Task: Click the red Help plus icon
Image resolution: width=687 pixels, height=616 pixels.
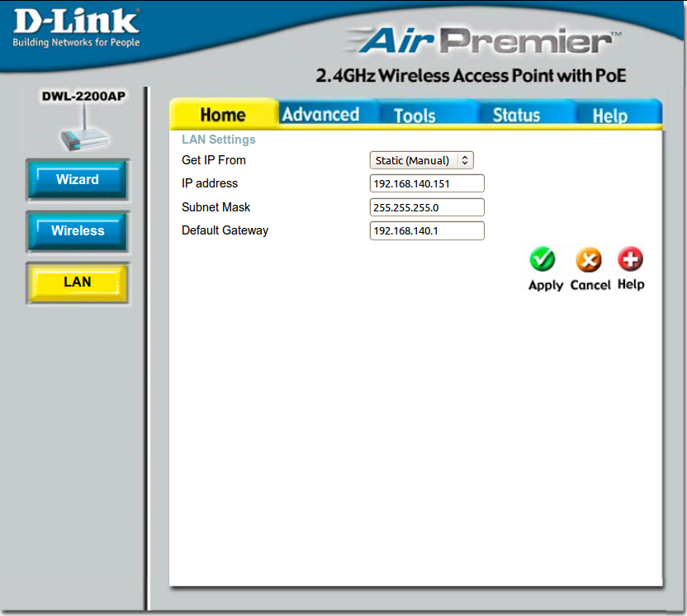Action: 630,260
